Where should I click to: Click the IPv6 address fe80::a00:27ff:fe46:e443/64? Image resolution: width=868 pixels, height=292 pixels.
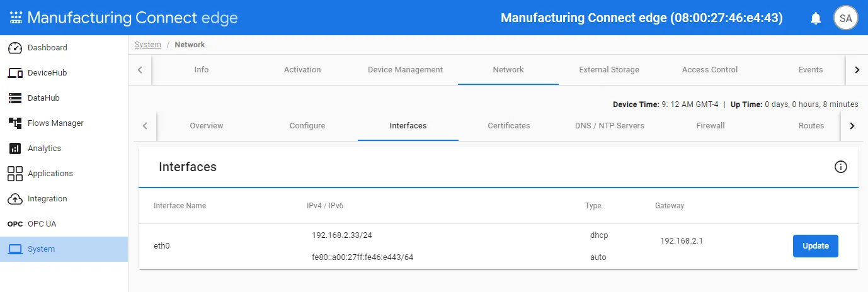point(362,257)
